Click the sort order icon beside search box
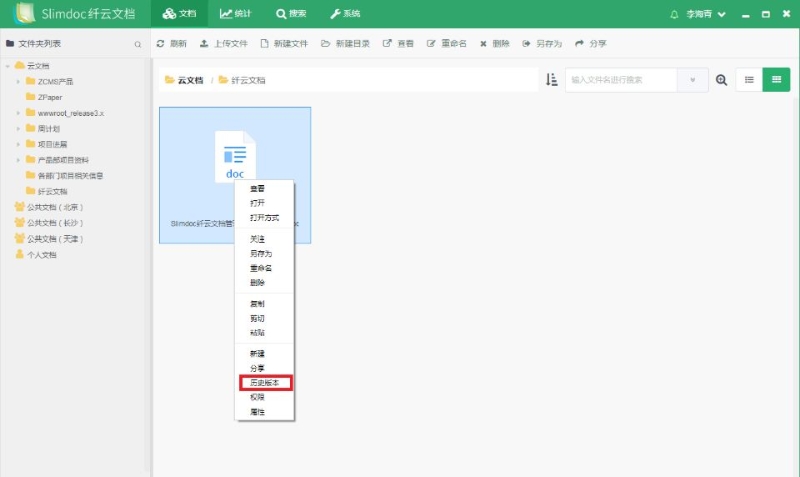The height and width of the screenshot is (477, 800). pyautogui.click(x=551, y=80)
